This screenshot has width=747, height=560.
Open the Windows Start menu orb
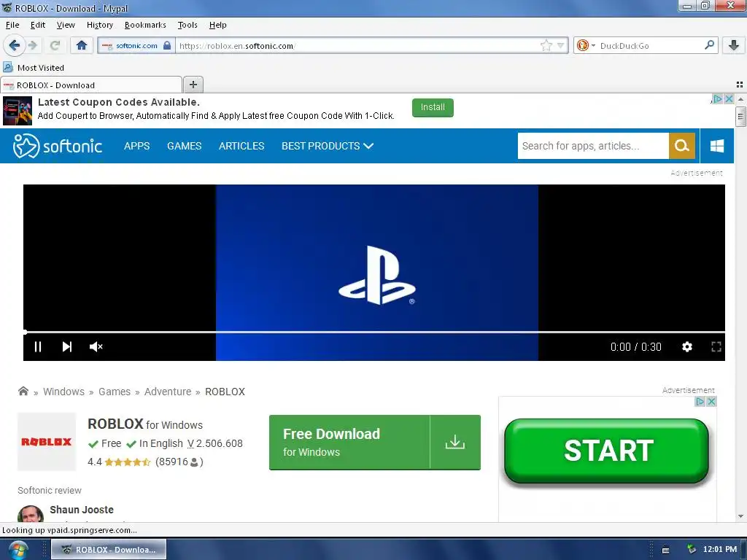pyautogui.click(x=18, y=550)
